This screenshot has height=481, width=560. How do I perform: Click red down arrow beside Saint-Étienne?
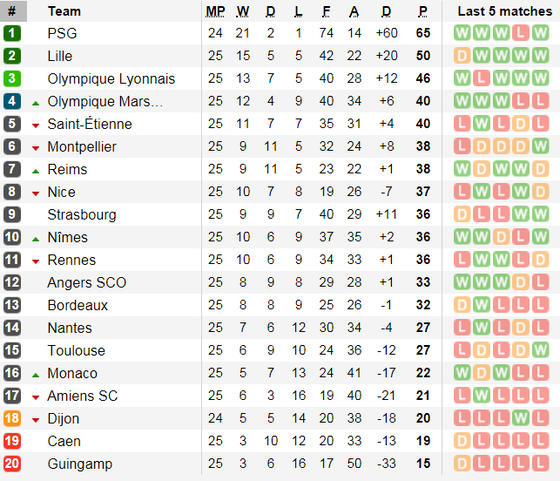coord(35,125)
